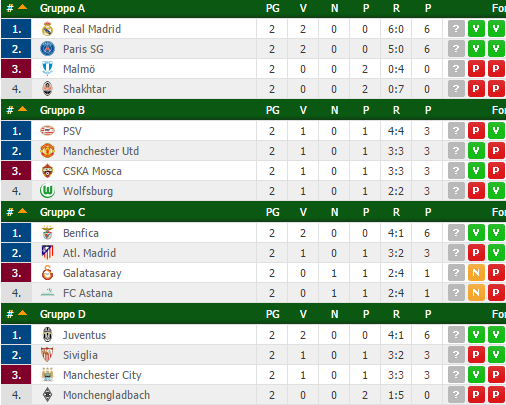Click the Real Madrid club crest
The width and height of the screenshot is (506, 405).
pyautogui.click(x=47, y=29)
